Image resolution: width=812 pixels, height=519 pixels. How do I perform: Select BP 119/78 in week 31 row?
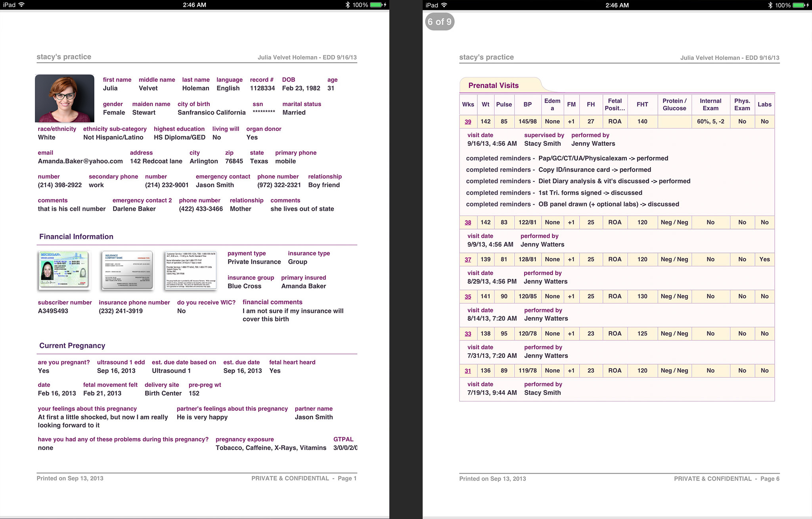(528, 371)
